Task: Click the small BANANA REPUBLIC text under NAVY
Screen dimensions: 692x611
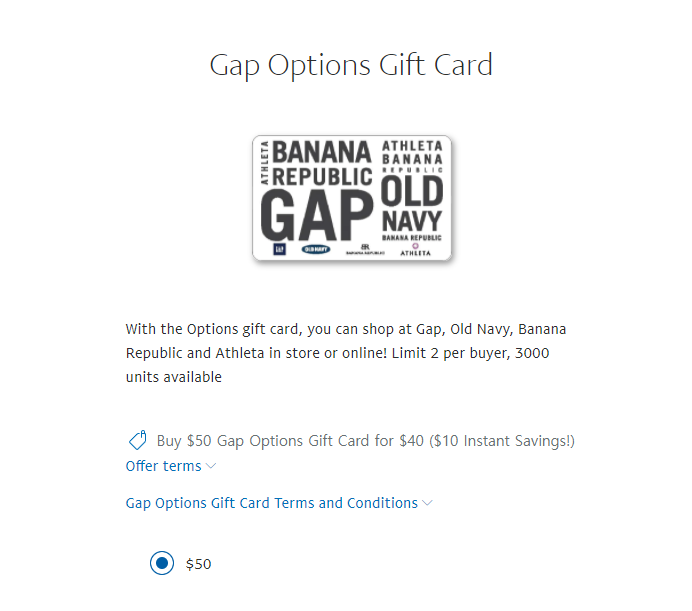Action: click(x=412, y=238)
